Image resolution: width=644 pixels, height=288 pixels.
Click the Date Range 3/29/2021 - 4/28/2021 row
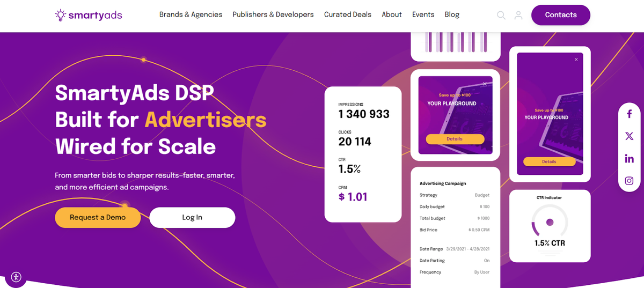(455, 249)
